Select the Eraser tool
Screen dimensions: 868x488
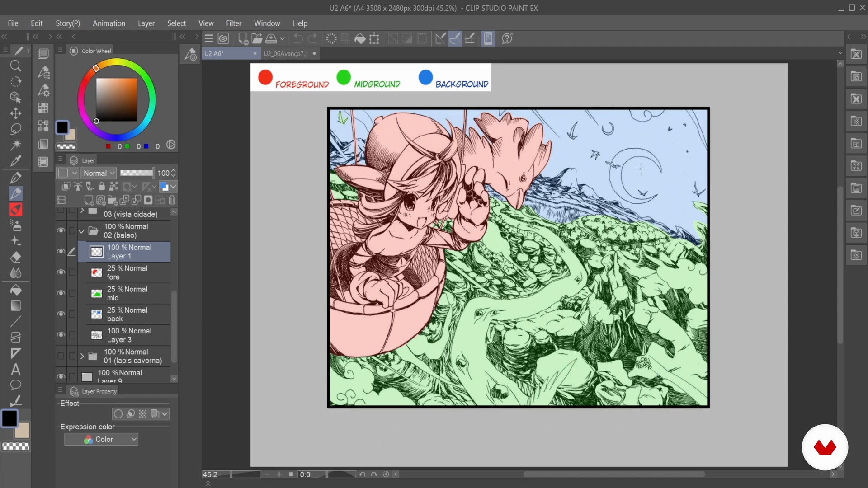point(15,257)
